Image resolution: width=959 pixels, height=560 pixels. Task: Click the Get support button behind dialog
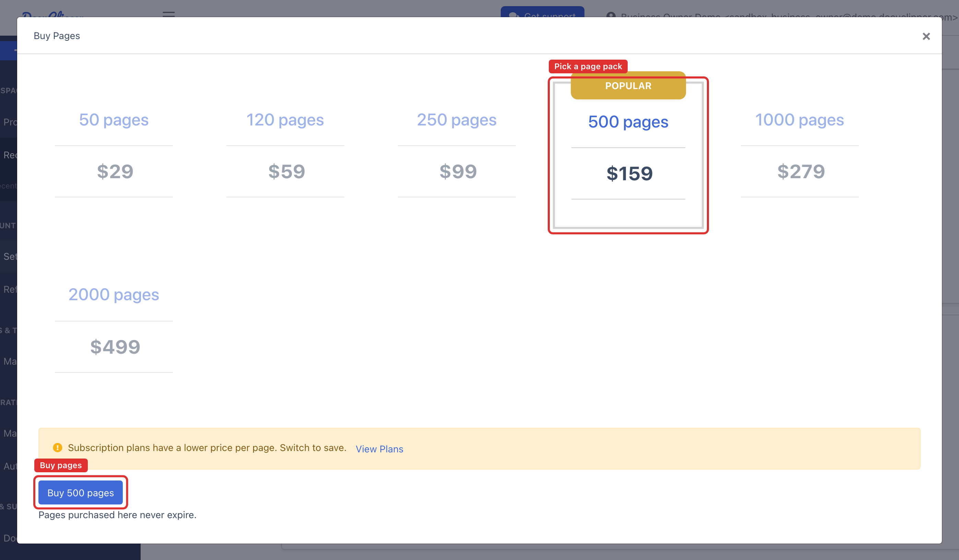[x=542, y=12]
